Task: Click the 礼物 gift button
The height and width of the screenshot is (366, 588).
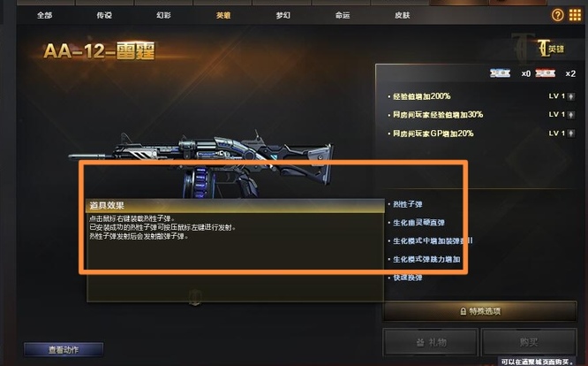Action: coord(431,342)
